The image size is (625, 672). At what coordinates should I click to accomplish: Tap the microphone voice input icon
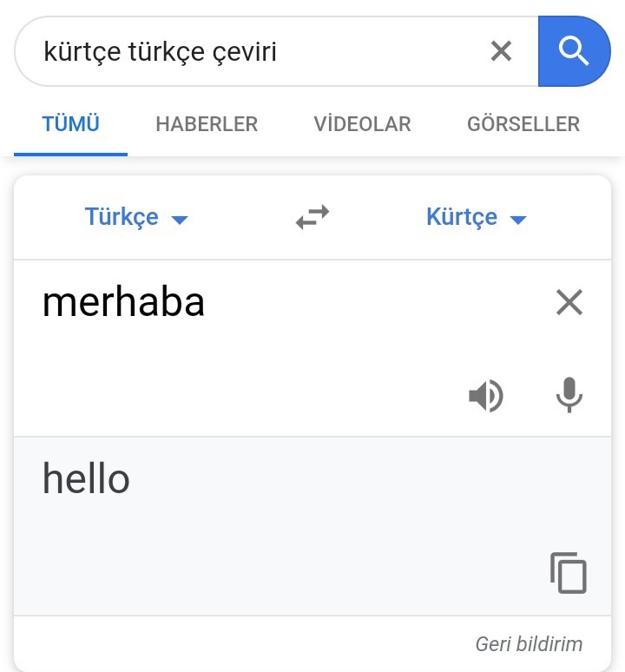(x=569, y=396)
